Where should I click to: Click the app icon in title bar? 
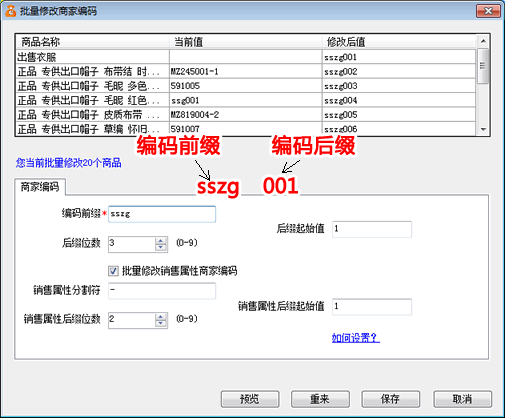[10, 11]
